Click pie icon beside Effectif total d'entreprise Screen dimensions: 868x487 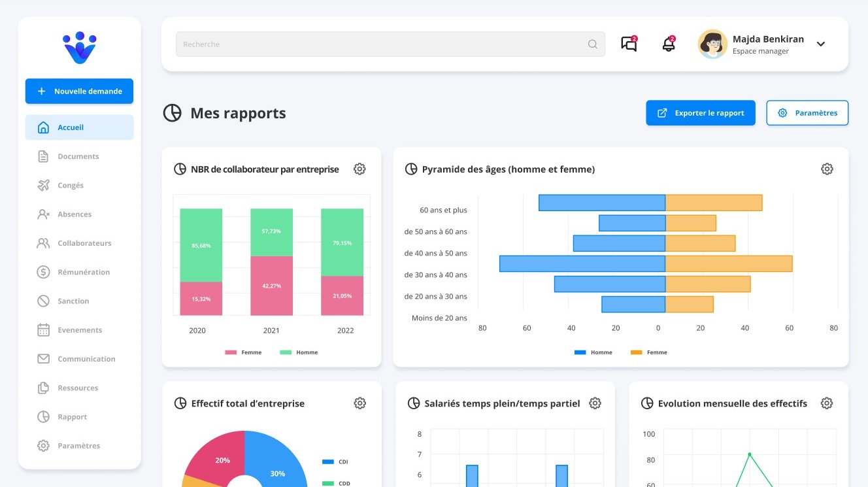(x=180, y=403)
